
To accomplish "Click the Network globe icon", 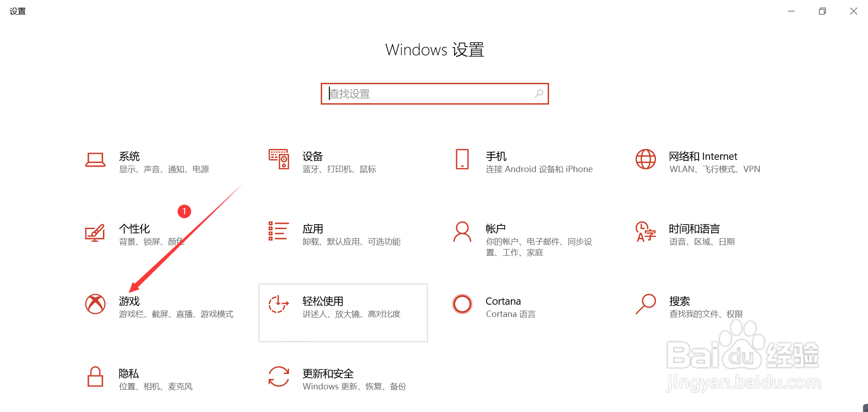I will point(646,159).
